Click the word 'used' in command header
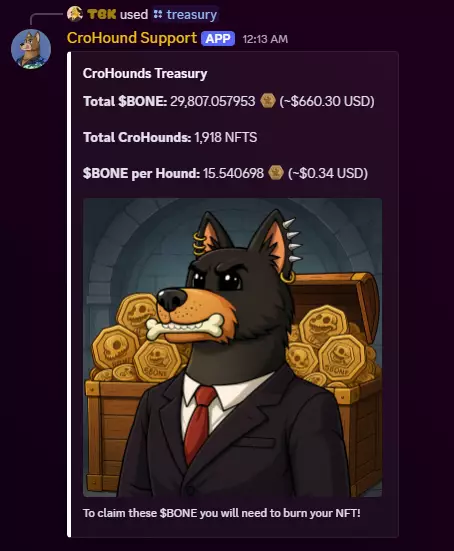Image resolution: width=454 pixels, height=551 pixels. [x=134, y=14]
